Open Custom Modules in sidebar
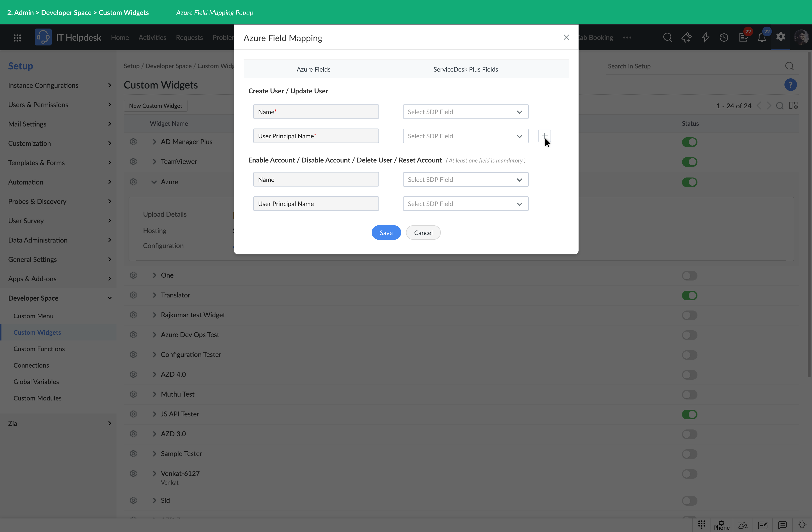Image resolution: width=812 pixels, height=532 pixels. [x=37, y=398]
